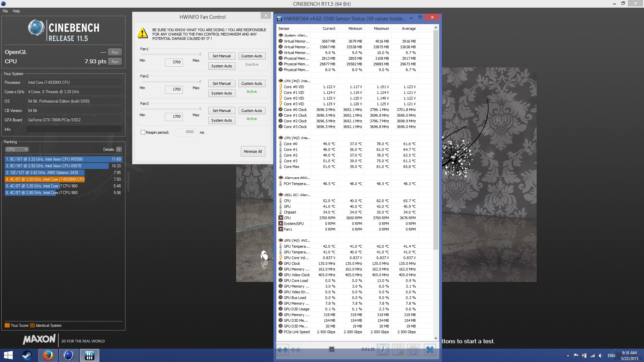The height and width of the screenshot is (362, 644).
Task: Open the File menu in Cinebench
Action: point(5,11)
